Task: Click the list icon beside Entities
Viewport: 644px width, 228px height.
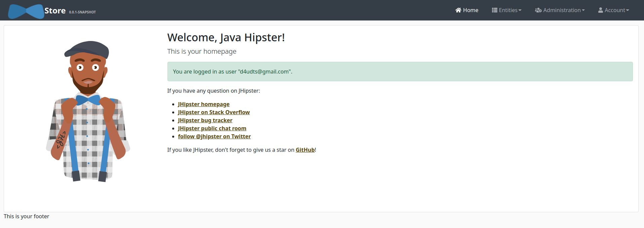Action: coord(494,10)
